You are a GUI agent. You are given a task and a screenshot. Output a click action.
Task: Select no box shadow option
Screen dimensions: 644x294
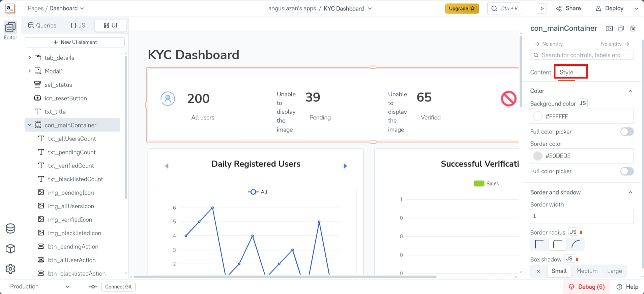click(538, 271)
